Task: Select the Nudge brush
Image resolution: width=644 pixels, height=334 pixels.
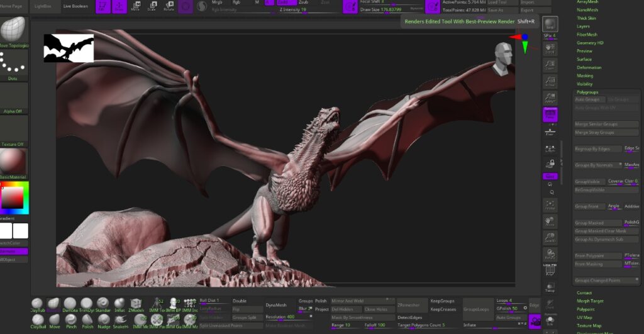Action: (x=104, y=321)
